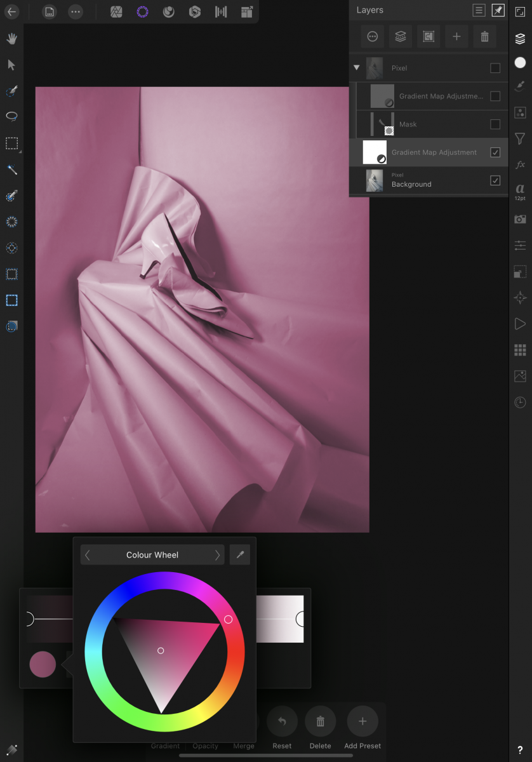Enable visibility of the Pixel group layer
This screenshot has height=762, width=532.
[495, 68]
